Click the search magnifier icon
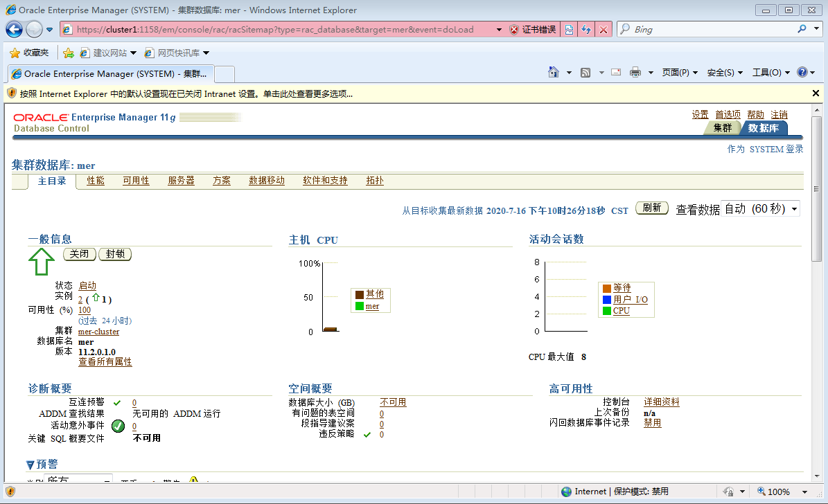Image resolution: width=828 pixels, height=504 pixels. tap(802, 29)
